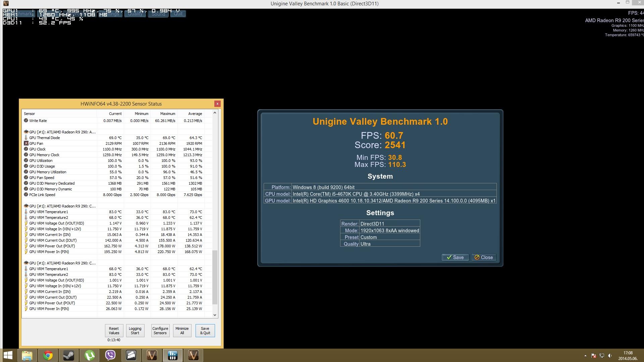Open the Valley window title bar icon
This screenshot has width=644, height=362.
(x=6, y=3)
